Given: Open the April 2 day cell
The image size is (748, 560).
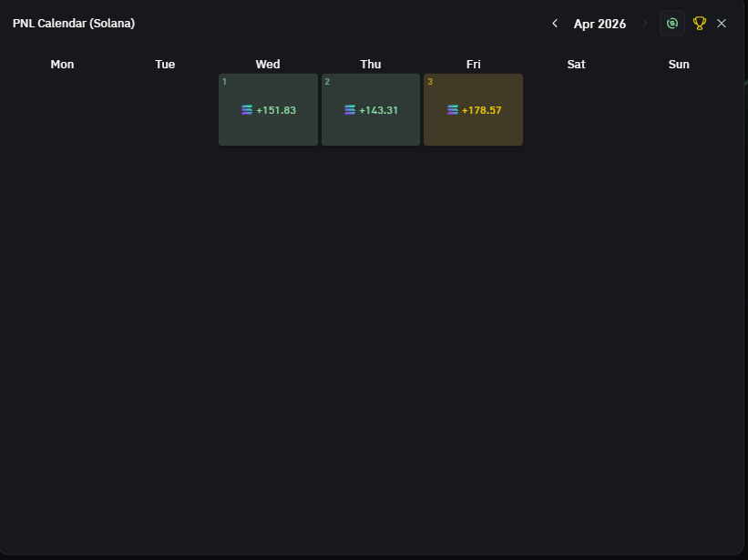Looking at the screenshot, I should (371, 109).
